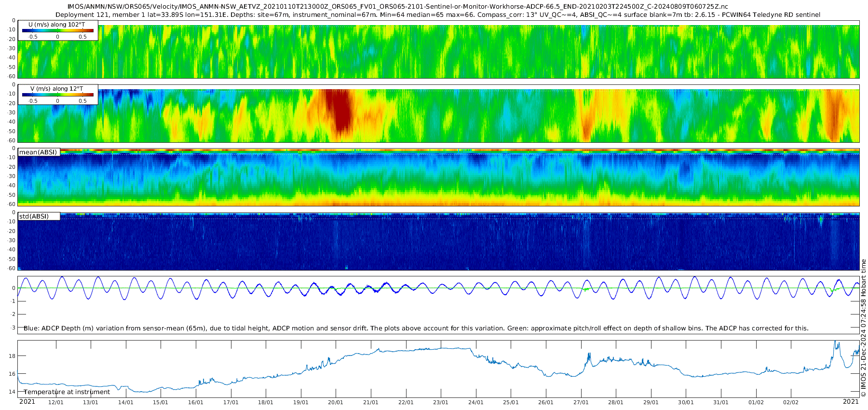This screenshot has height=410, width=868.
Task: Click the U (m/s) along 102°T colorbar
Action: tap(58, 30)
